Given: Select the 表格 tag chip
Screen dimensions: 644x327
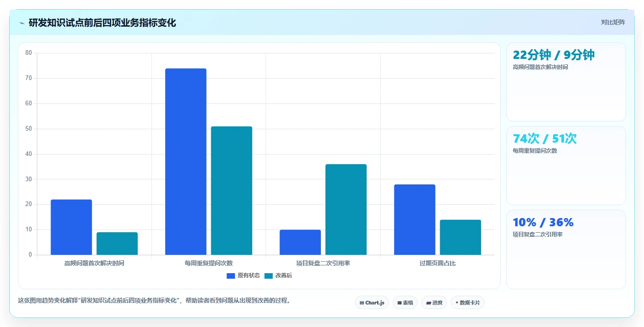Looking at the screenshot, I should 405,303.
